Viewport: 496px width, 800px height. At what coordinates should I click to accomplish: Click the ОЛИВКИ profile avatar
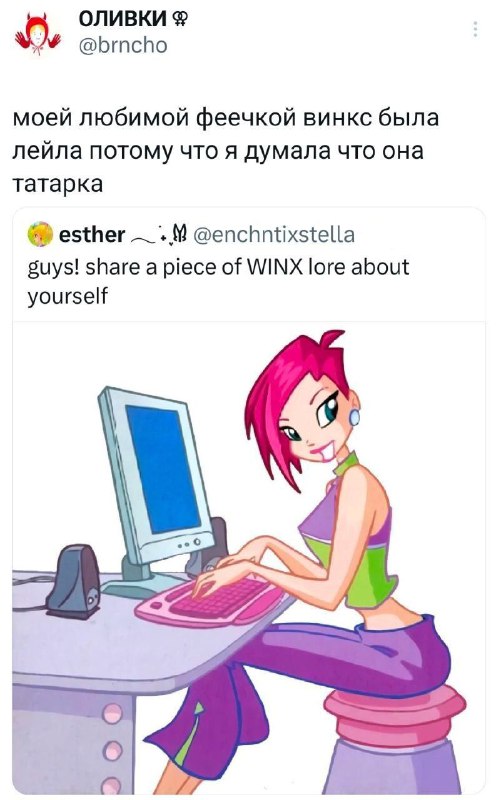(37, 34)
